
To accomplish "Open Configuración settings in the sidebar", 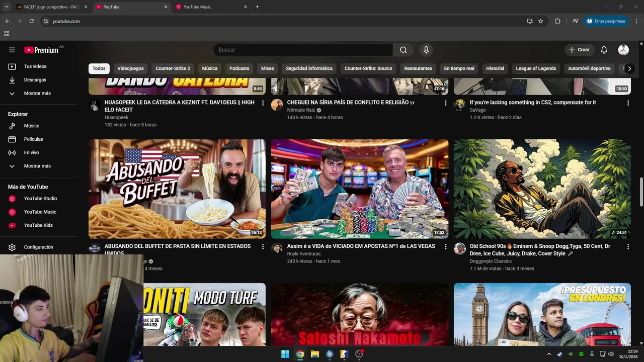I will (x=38, y=247).
